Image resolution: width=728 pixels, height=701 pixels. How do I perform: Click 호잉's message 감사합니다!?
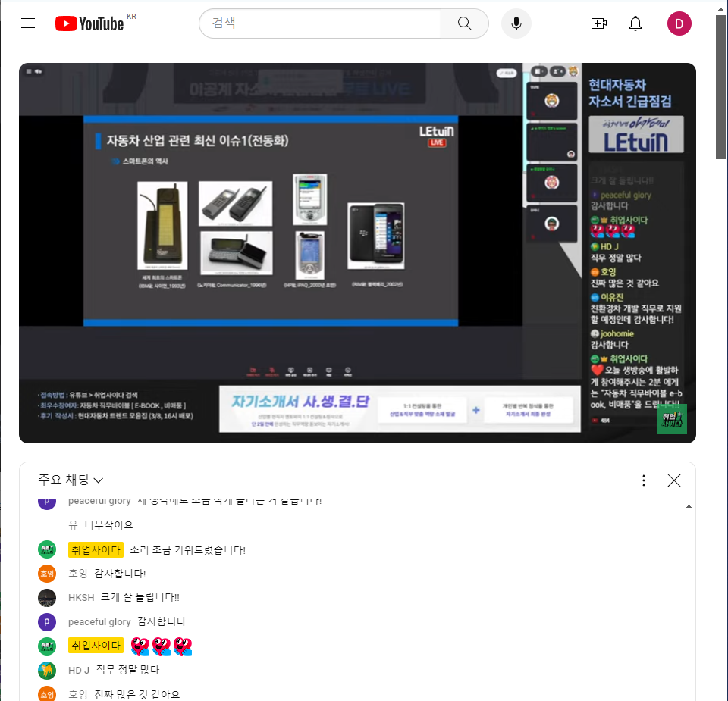click(x=120, y=574)
